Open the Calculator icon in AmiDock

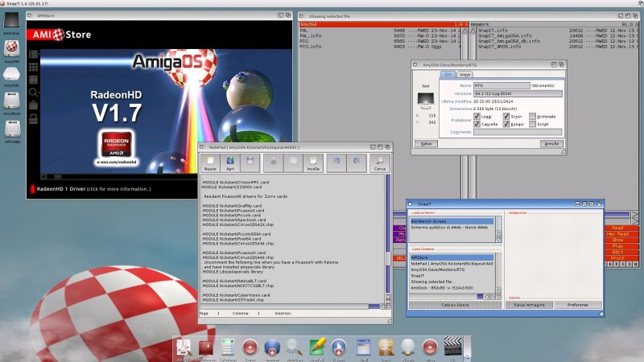228,348
